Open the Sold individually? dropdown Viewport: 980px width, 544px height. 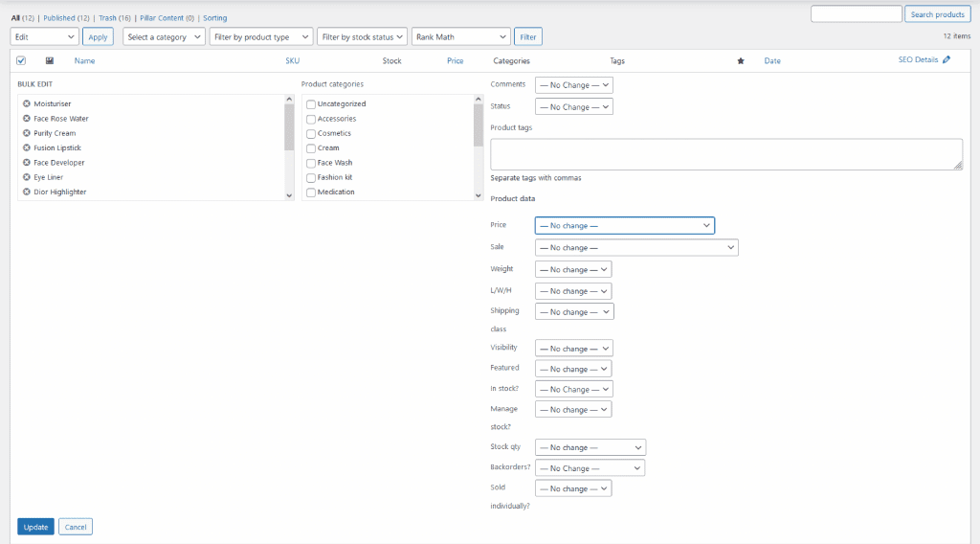pos(573,488)
